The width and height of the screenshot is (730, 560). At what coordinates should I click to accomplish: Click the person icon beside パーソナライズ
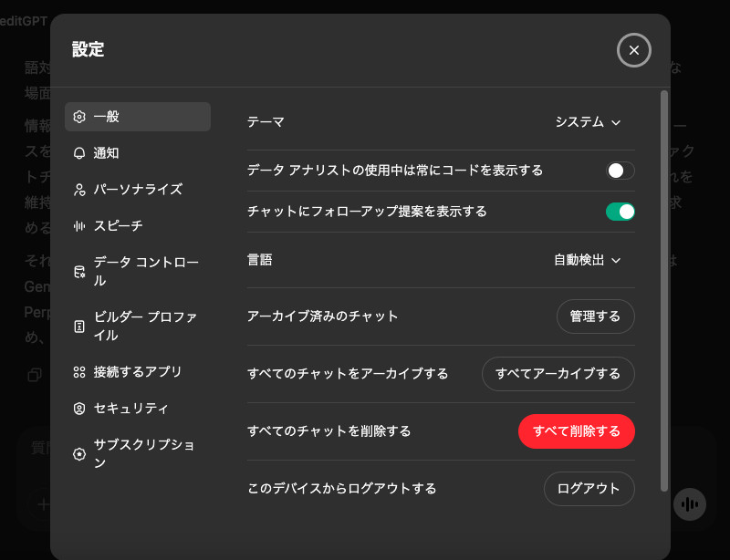79,190
